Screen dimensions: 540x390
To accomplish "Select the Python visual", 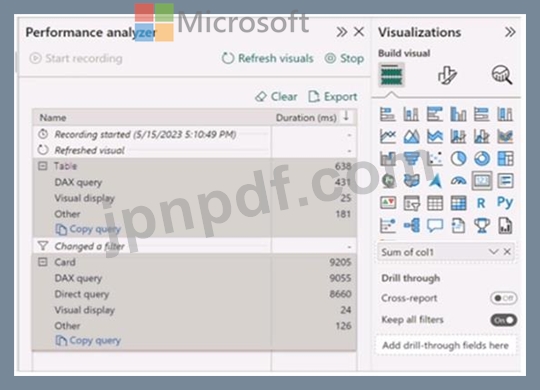I will click(505, 203).
